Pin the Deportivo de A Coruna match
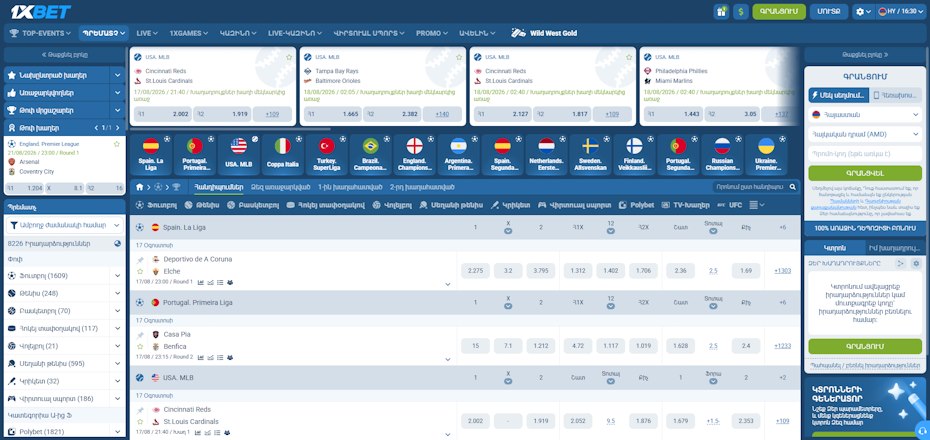This screenshot has height=440, width=930. 140,260
